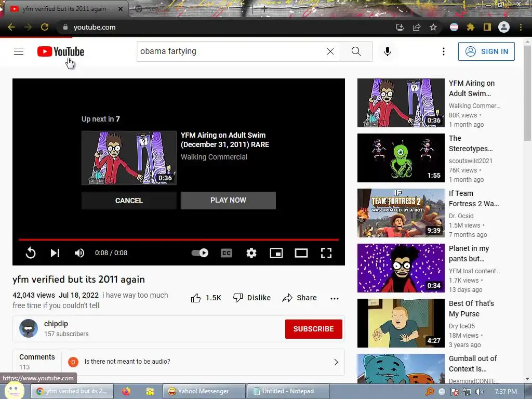The image size is (532, 399).
Task: Open Planet in my pants video
Action: click(x=401, y=268)
